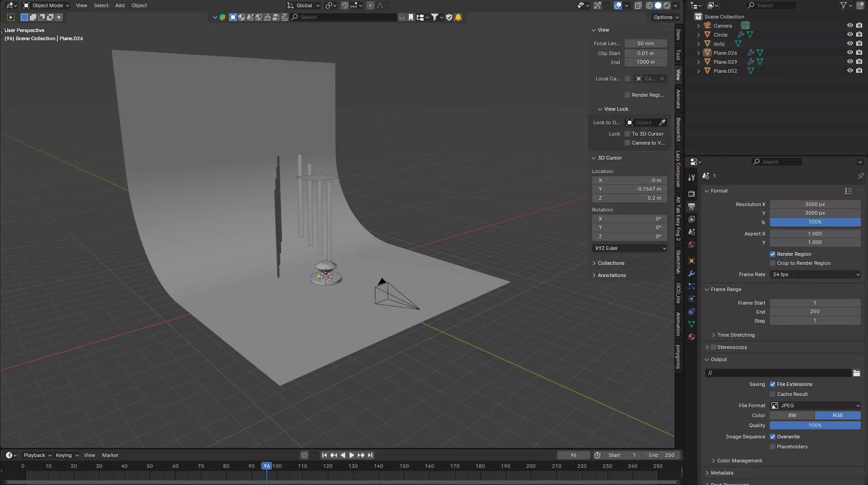The image size is (868, 485).
Task: Enable Lock To 3D Cursor checkbox
Action: click(x=627, y=134)
